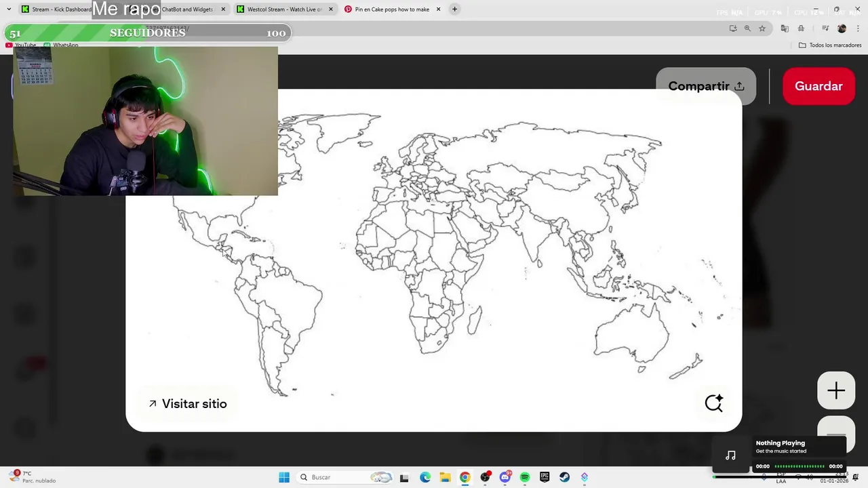The width and height of the screenshot is (868, 488).
Task: Open Steam from the taskbar
Action: pyautogui.click(x=564, y=477)
